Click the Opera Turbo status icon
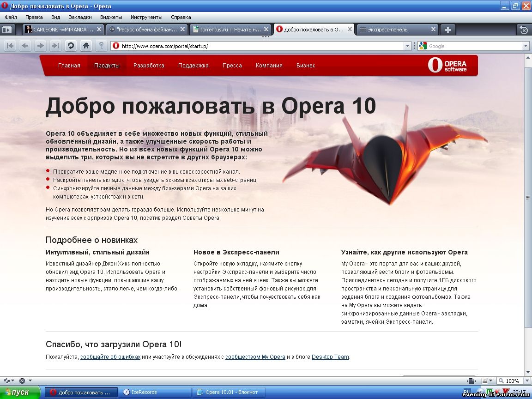 tap(22, 381)
